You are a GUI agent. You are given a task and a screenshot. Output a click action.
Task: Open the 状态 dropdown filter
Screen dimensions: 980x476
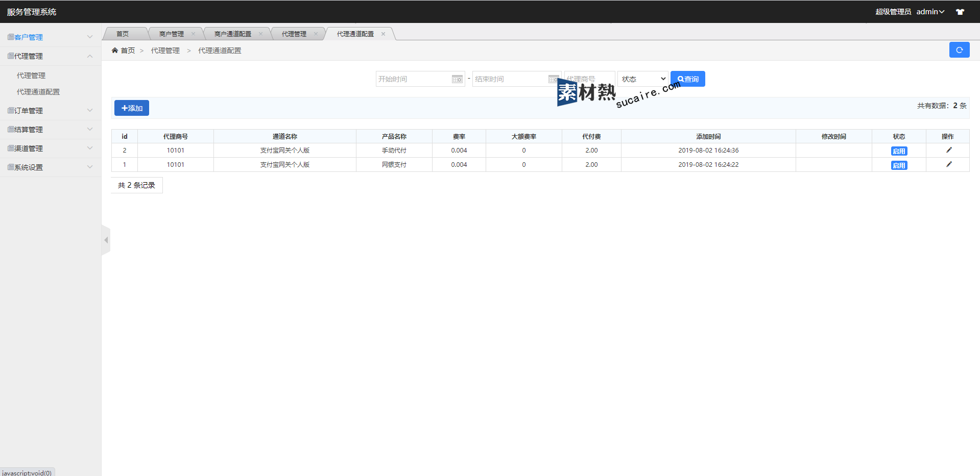642,79
